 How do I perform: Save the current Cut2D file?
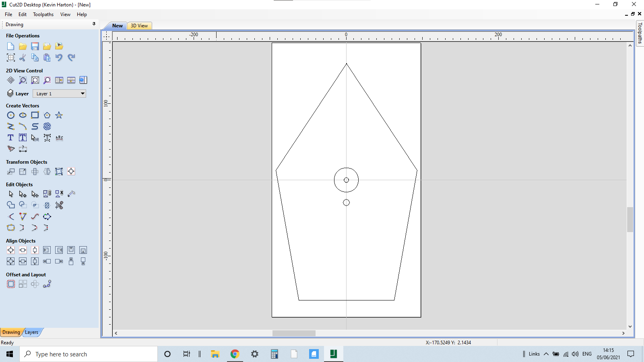point(35,46)
